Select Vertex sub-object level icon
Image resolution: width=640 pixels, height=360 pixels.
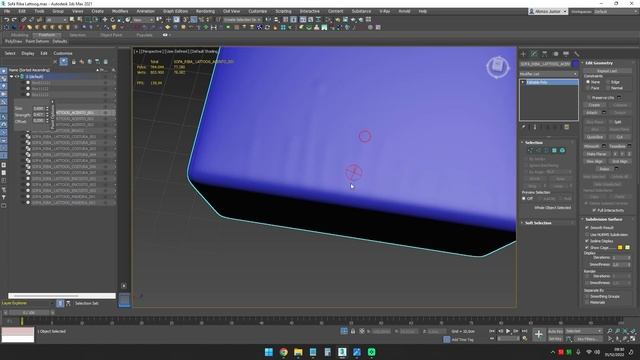coord(530,151)
